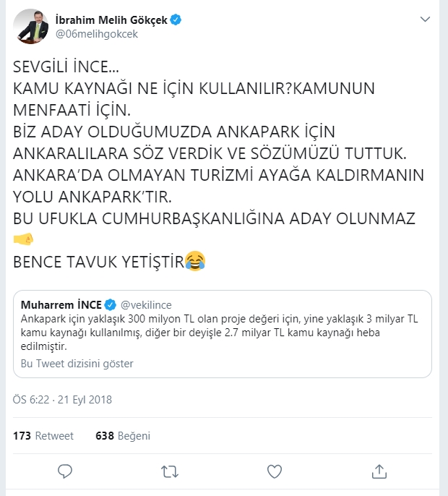448x496 pixels.
Task: Retweet this tweet using the arrows icon
Action: pyautogui.click(x=169, y=472)
